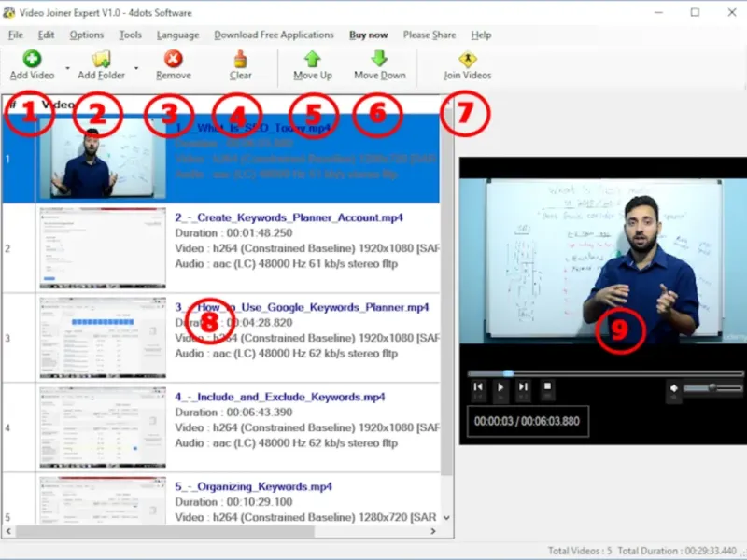Click audio info line of video 3 (62 kb/s)
Screen dimensions: 747x560
tap(286, 354)
